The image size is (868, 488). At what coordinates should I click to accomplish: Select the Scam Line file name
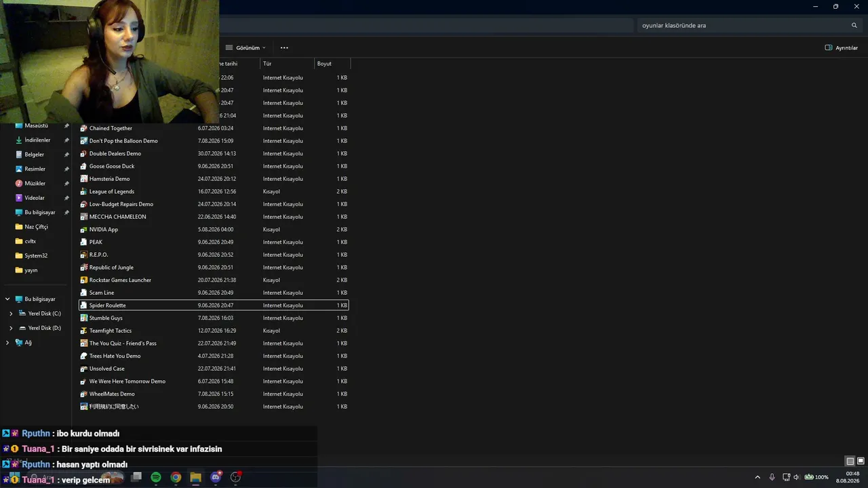coord(102,293)
